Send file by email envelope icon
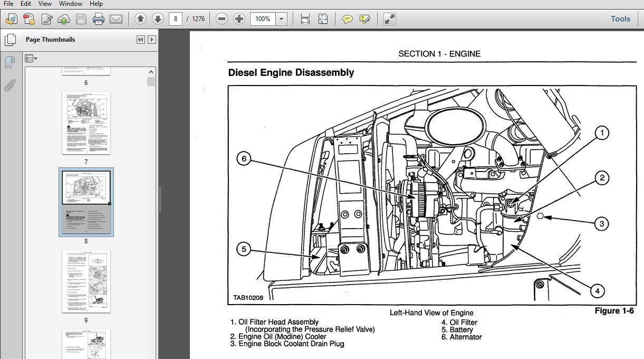The height and width of the screenshot is (359, 644). [x=116, y=20]
